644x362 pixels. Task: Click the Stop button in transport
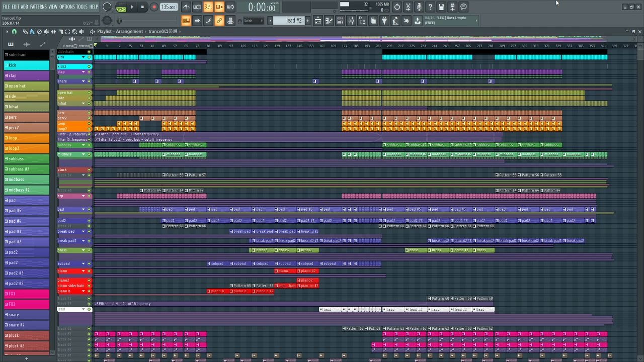tap(143, 7)
